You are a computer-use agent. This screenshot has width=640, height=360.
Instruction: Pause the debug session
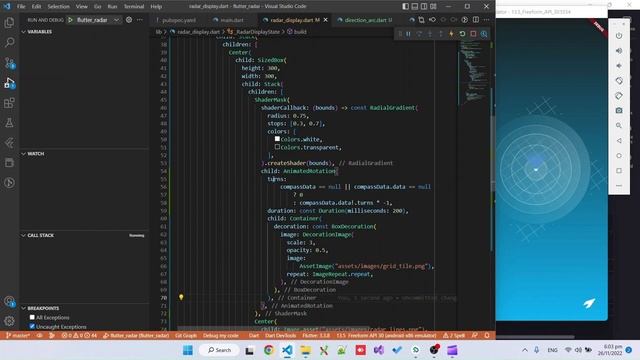tap(408, 34)
